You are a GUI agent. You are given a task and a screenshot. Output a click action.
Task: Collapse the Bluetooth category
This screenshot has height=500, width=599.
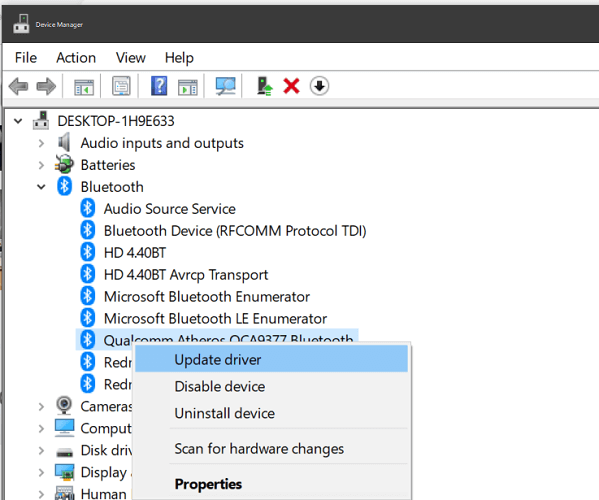pyautogui.click(x=41, y=187)
